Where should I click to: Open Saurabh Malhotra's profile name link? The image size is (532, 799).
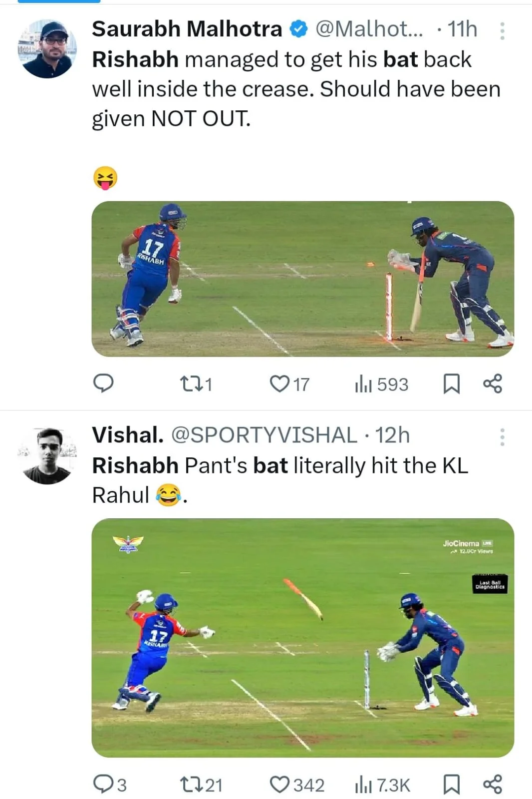pos(187,29)
